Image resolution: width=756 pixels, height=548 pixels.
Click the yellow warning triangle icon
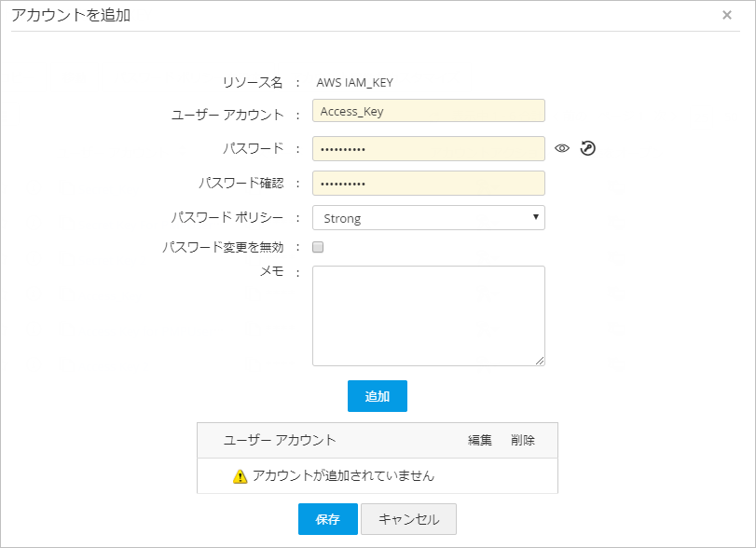(x=240, y=476)
